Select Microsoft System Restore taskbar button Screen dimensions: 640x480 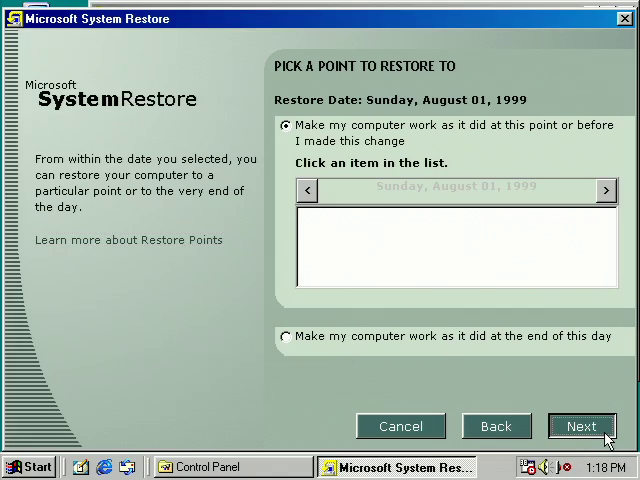[x=397, y=467]
